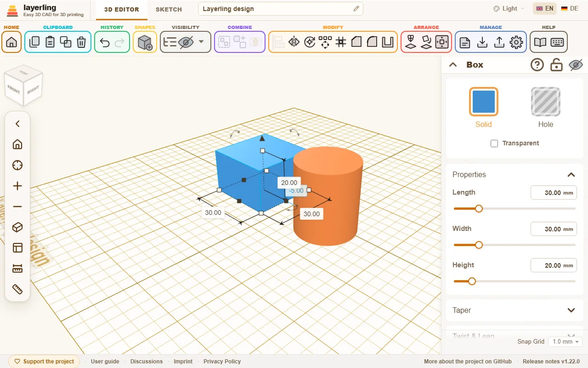Click the sidebar fit-to-target crosshair icon
This screenshot has width=588, height=368.
(17, 165)
